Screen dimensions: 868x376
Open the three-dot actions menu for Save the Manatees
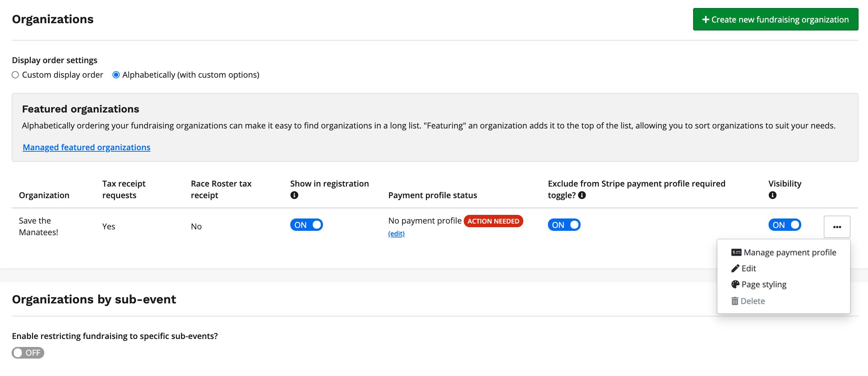[837, 227]
